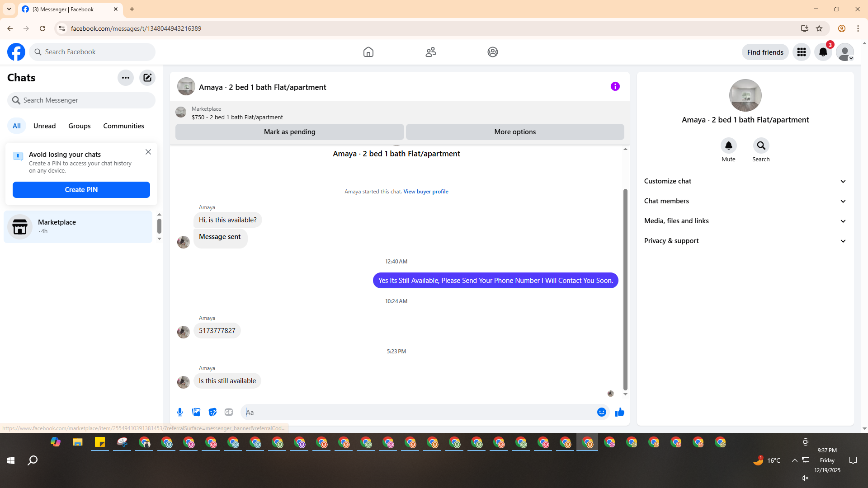Open the sticker picker icon
868x488 pixels.
[212, 412]
